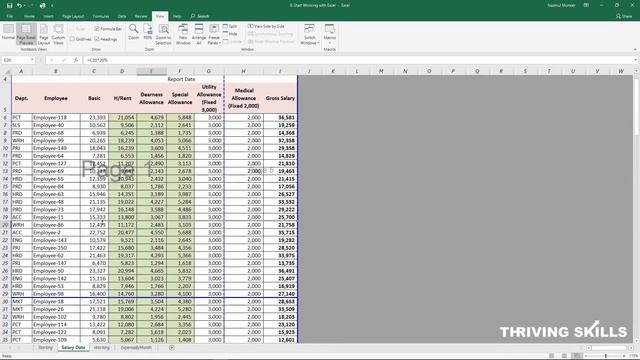
Task: Open Switch Windows dropdown
Action: coord(309,34)
